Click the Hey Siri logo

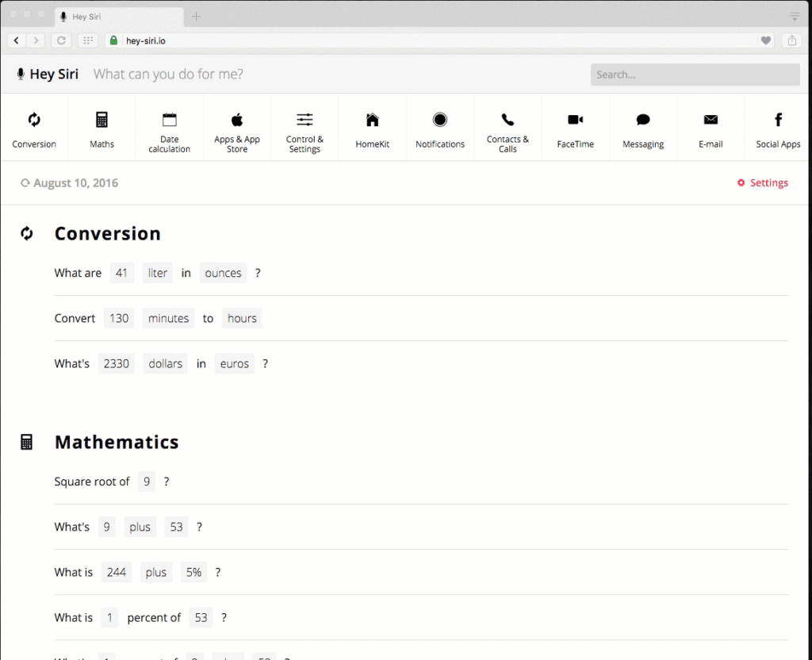[x=48, y=75]
